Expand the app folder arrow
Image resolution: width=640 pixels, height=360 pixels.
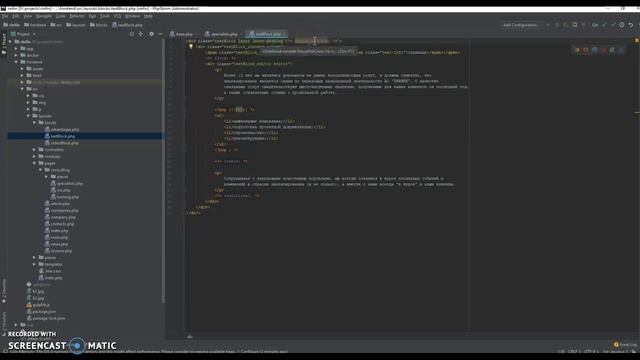pyautogui.click(x=16, y=48)
